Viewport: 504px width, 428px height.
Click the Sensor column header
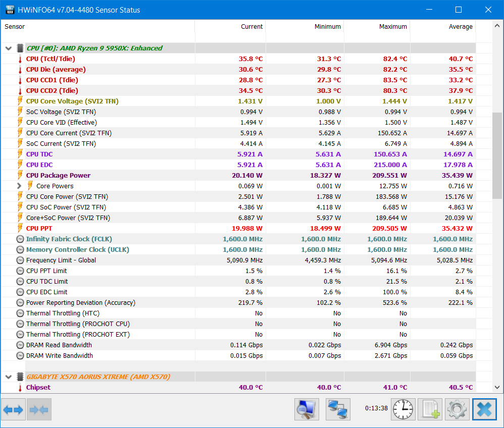[97, 27]
